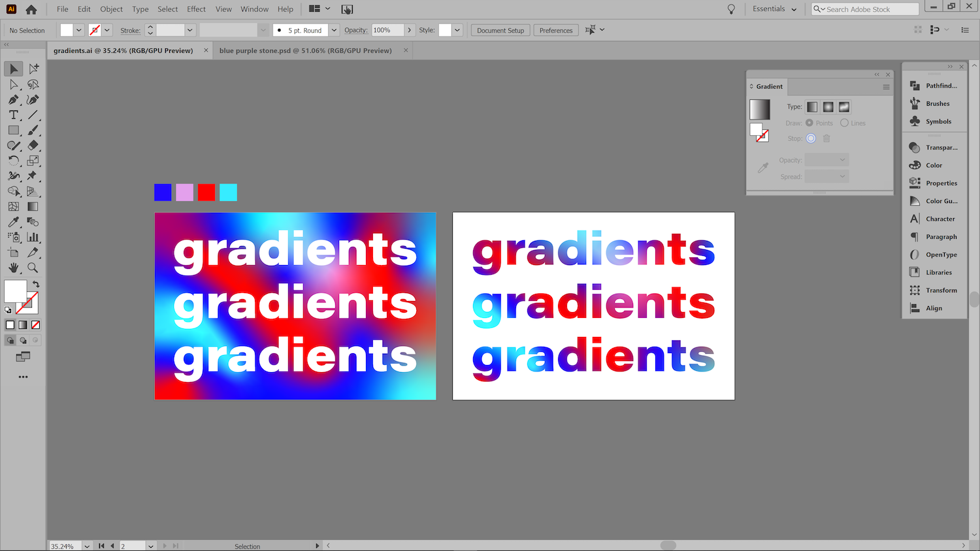Image resolution: width=980 pixels, height=551 pixels.
Task: Select the Puppet Warp pin tool
Action: [x=33, y=176]
